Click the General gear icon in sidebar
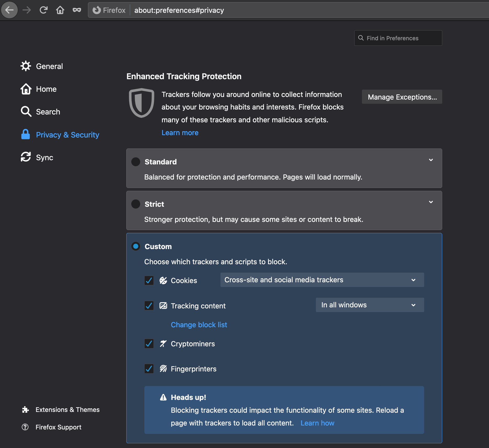This screenshot has width=489, height=448. [26, 66]
